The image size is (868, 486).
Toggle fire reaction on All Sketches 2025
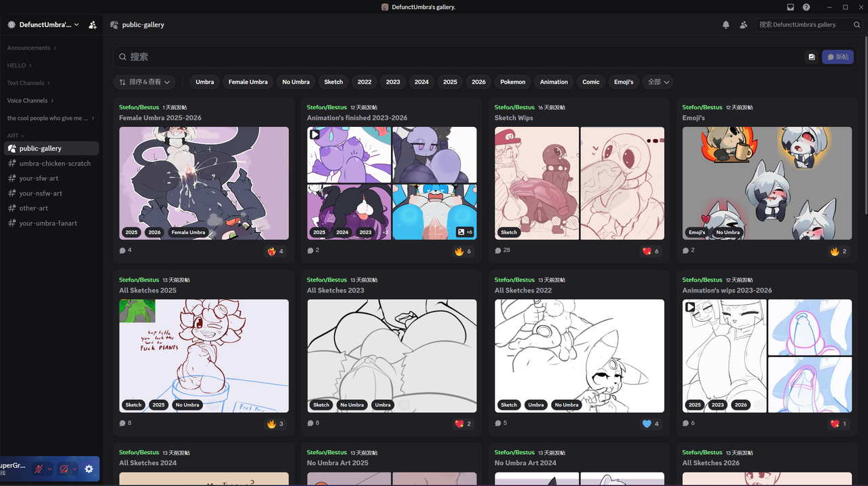coord(276,424)
